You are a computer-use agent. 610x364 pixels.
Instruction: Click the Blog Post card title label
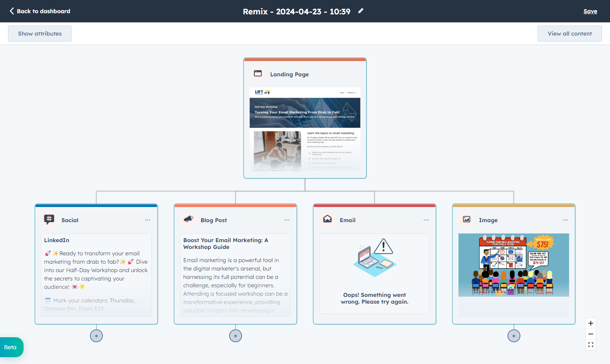[x=214, y=220]
